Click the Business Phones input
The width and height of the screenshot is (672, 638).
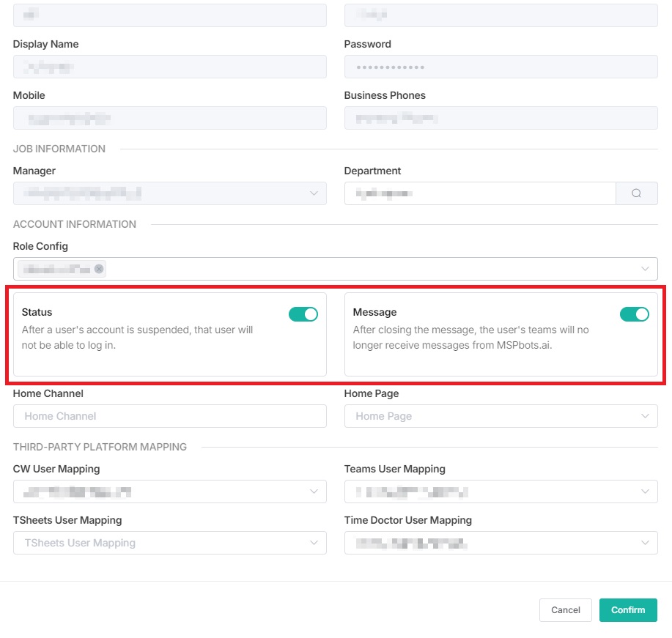tap(501, 118)
